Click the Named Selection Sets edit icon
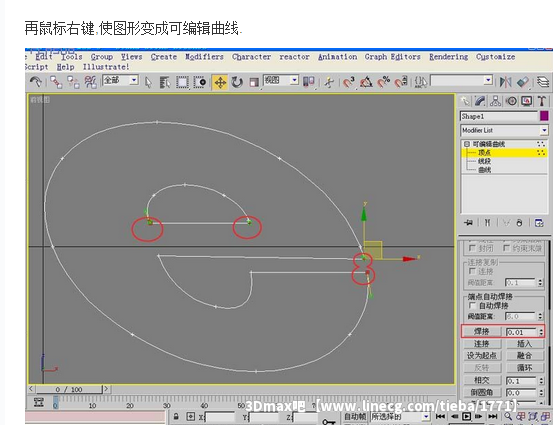The image size is (557, 425). [x=421, y=82]
